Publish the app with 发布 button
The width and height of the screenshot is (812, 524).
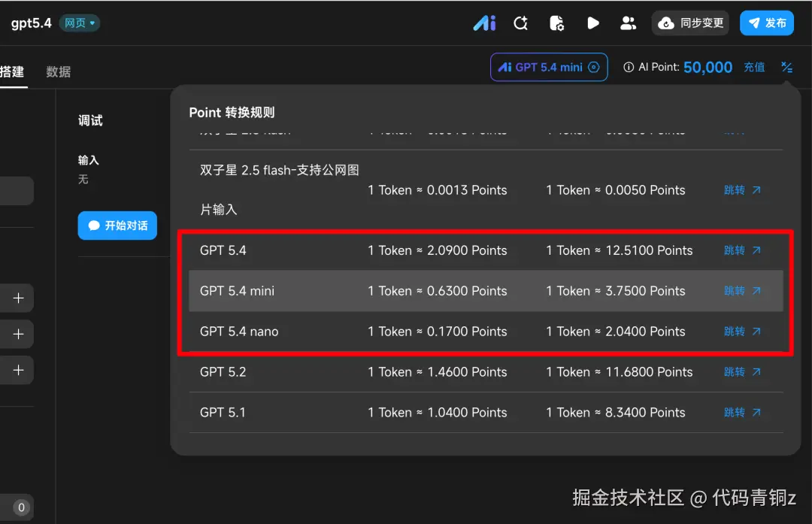coord(766,23)
